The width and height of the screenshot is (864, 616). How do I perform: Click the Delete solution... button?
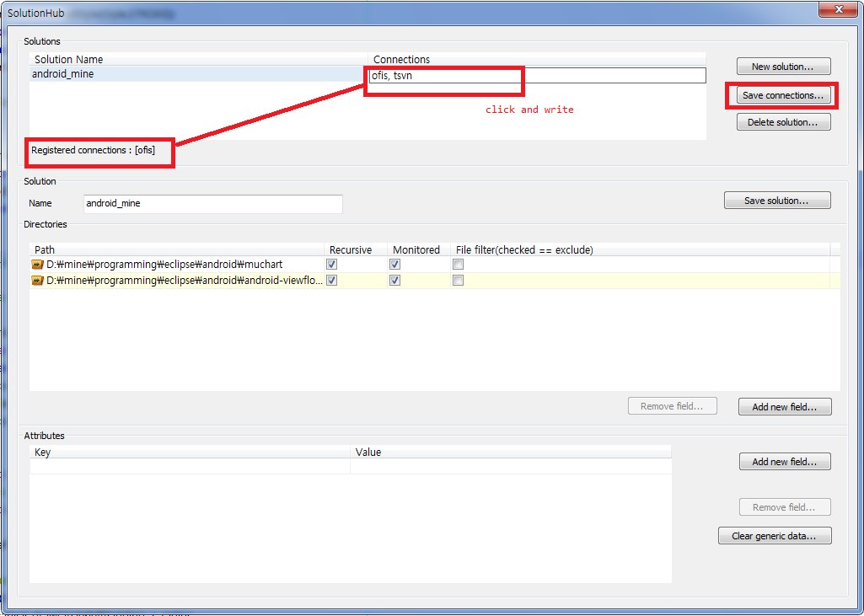(784, 122)
